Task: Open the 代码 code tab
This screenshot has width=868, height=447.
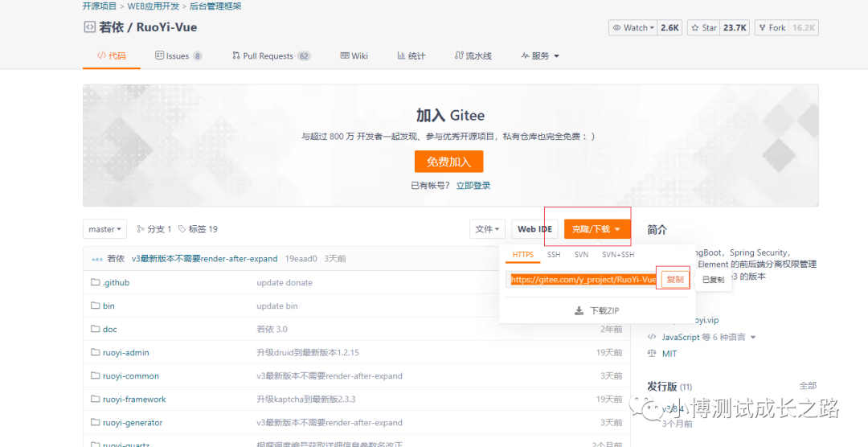Action: [x=111, y=56]
